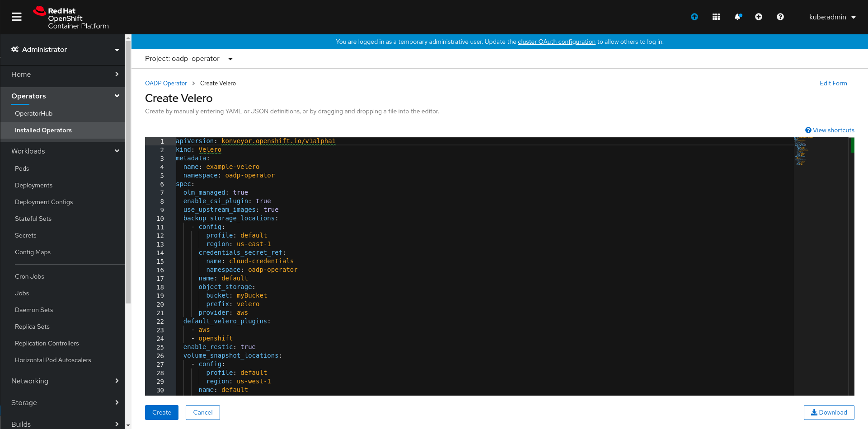Switch to Edit Form view

click(x=833, y=84)
